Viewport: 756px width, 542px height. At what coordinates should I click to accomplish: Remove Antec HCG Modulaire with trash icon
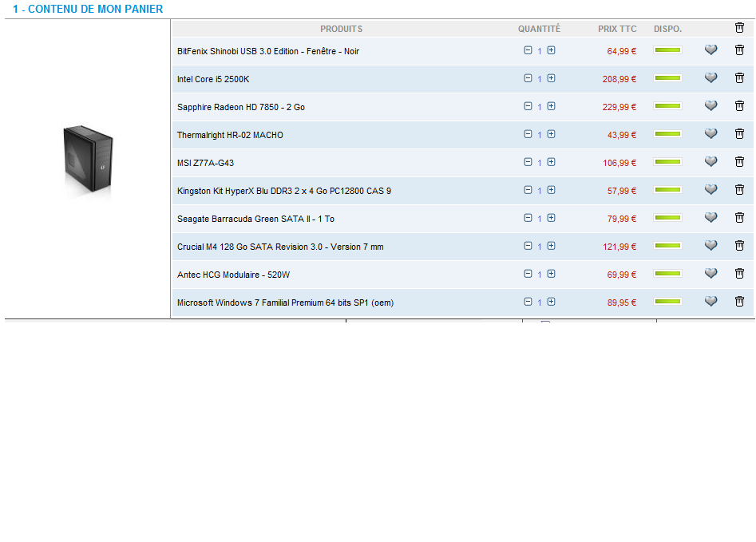coord(739,274)
